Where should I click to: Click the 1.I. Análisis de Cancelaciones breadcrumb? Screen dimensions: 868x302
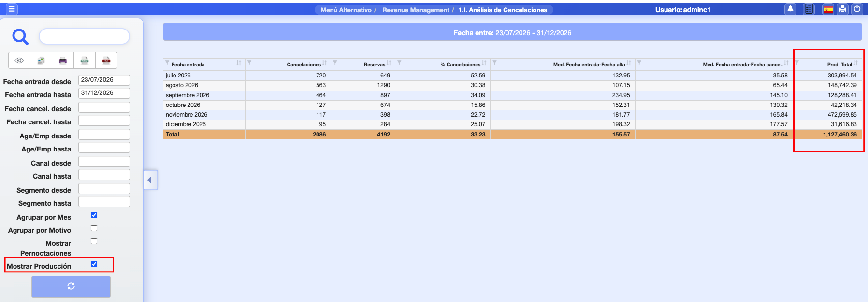pos(503,10)
